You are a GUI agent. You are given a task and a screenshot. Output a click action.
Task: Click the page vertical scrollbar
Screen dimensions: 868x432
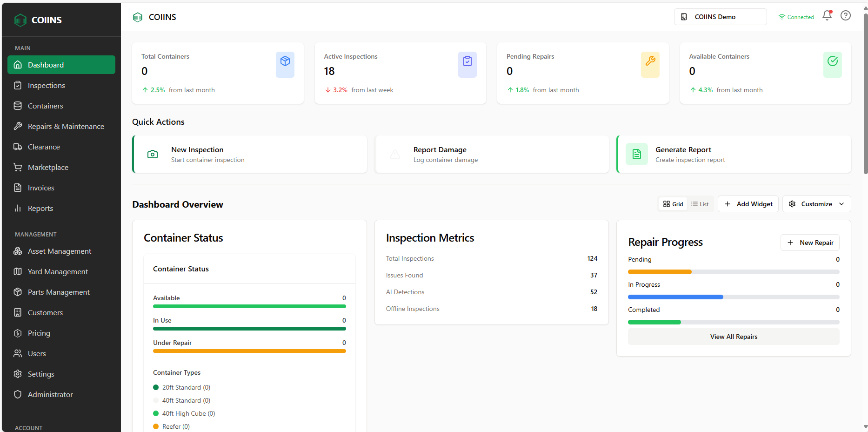pyautogui.click(x=865, y=93)
